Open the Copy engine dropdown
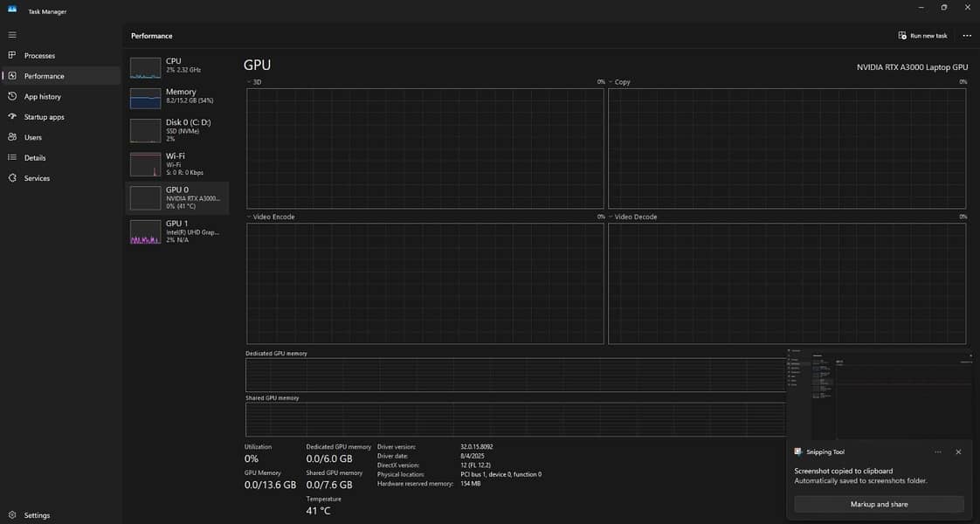 611,82
